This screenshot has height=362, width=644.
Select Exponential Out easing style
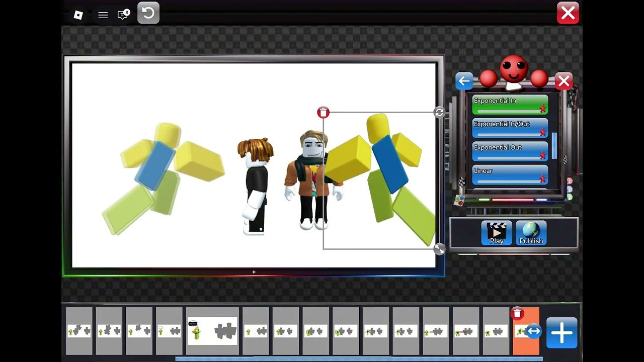510,151
